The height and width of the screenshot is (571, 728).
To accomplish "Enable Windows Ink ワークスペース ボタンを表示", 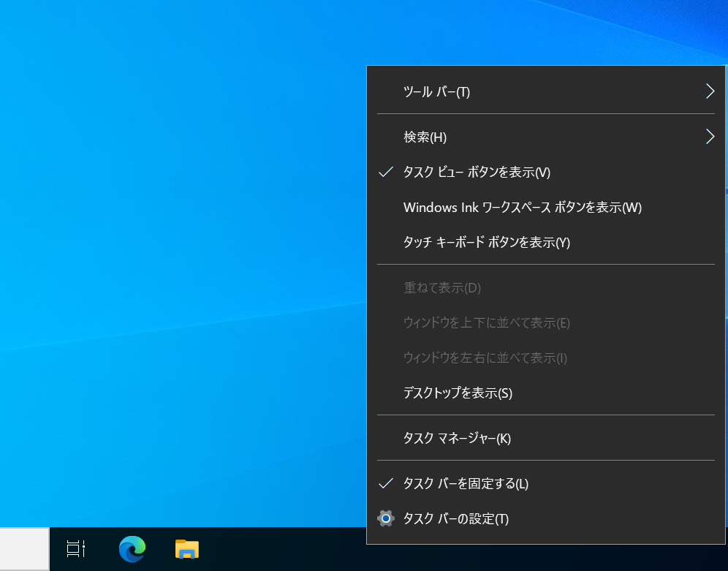I will pos(522,208).
